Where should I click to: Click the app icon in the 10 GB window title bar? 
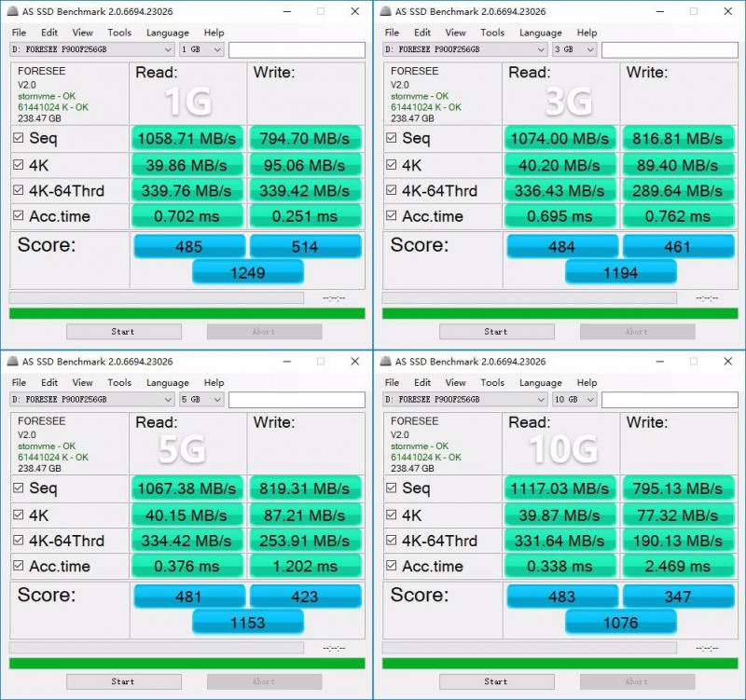tap(384, 362)
